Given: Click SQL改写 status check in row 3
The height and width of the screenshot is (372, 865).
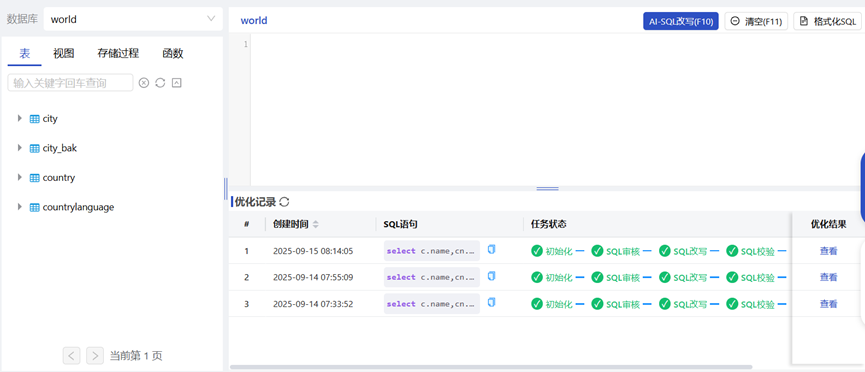Looking at the screenshot, I should [665, 304].
